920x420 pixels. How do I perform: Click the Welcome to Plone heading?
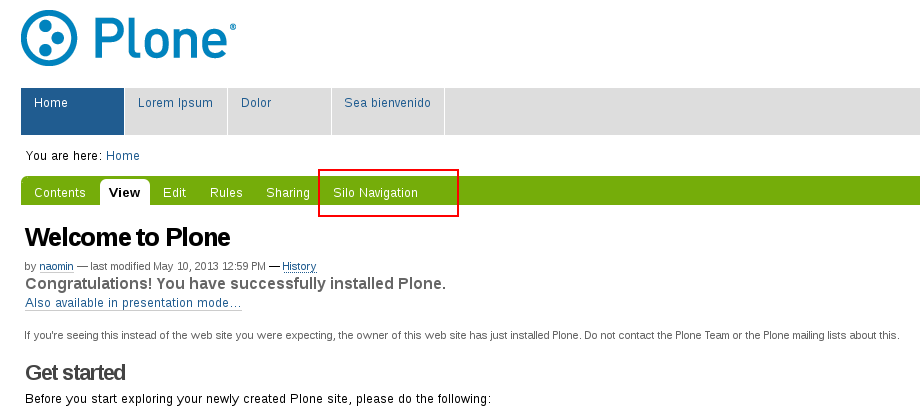127,237
